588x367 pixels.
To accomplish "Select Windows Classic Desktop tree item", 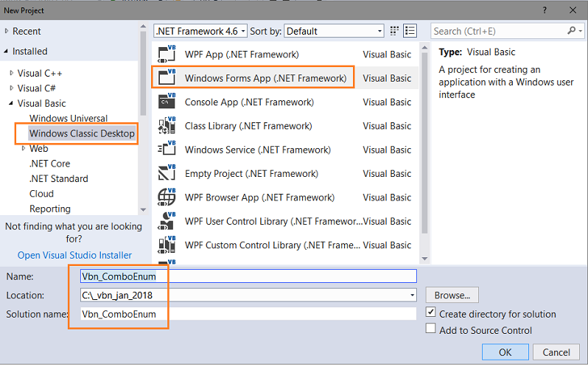I will pos(82,133).
